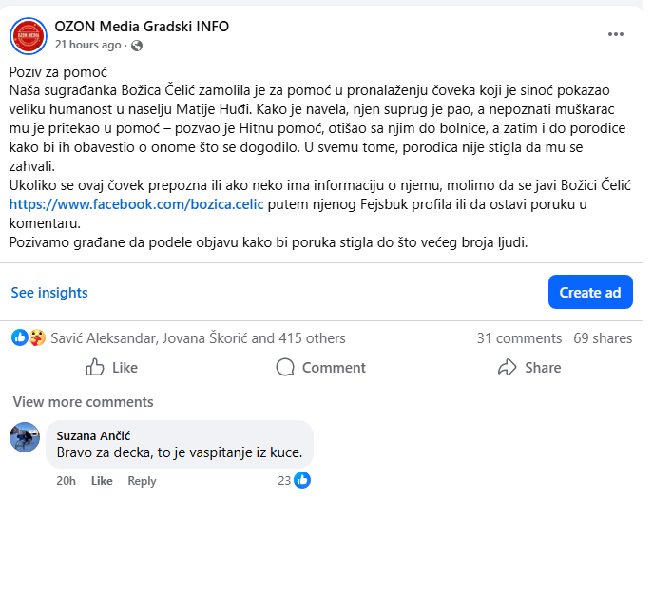Open the 31 comments count
Image resolution: width=672 pixels, height=616 pixels.
[x=519, y=338]
